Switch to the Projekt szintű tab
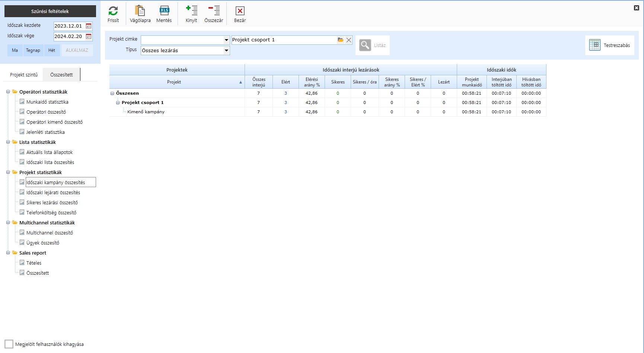The height and width of the screenshot is (353, 644). [x=24, y=75]
